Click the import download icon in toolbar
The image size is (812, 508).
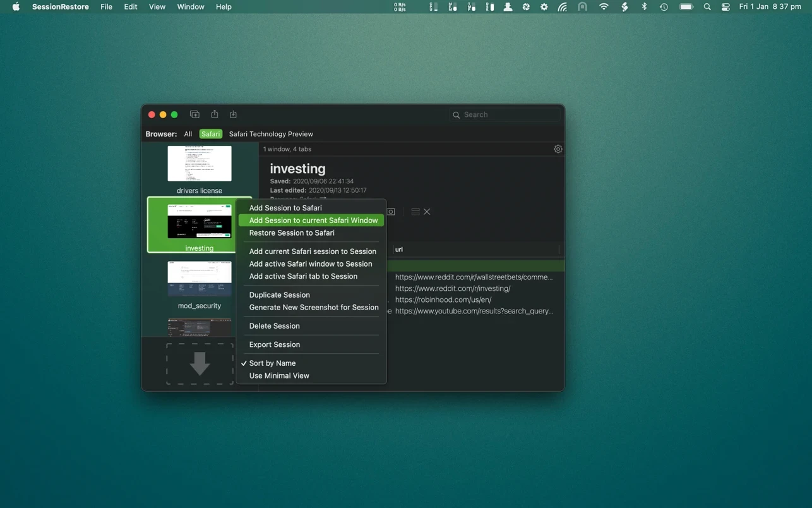click(233, 114)
